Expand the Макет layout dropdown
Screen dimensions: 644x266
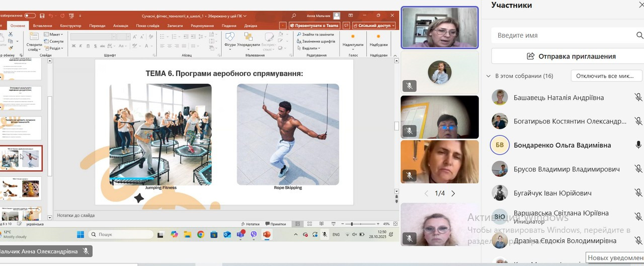pyautogui.click(x=55, y=34)
